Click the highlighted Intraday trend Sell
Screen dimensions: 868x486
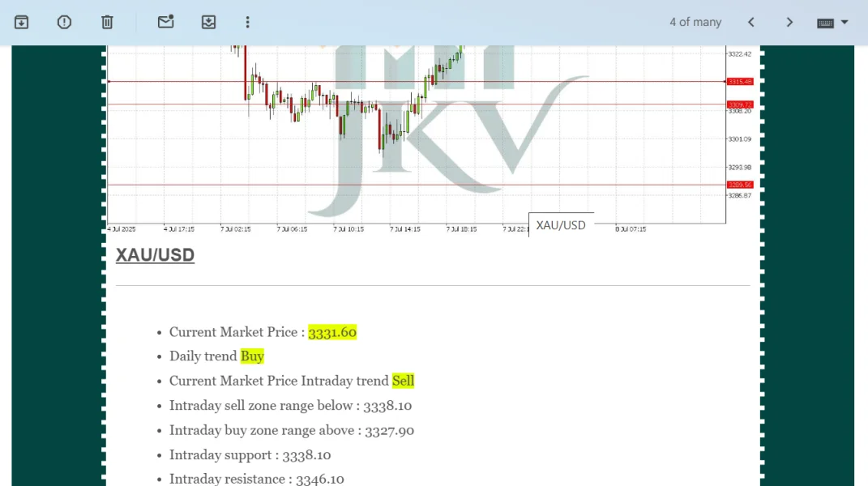click(403, 381)
